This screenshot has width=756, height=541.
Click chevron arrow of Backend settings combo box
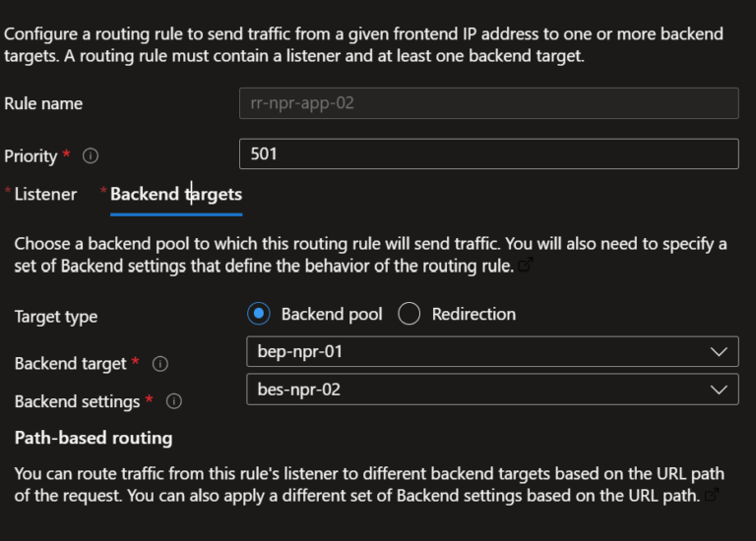(x=719, y=390)
